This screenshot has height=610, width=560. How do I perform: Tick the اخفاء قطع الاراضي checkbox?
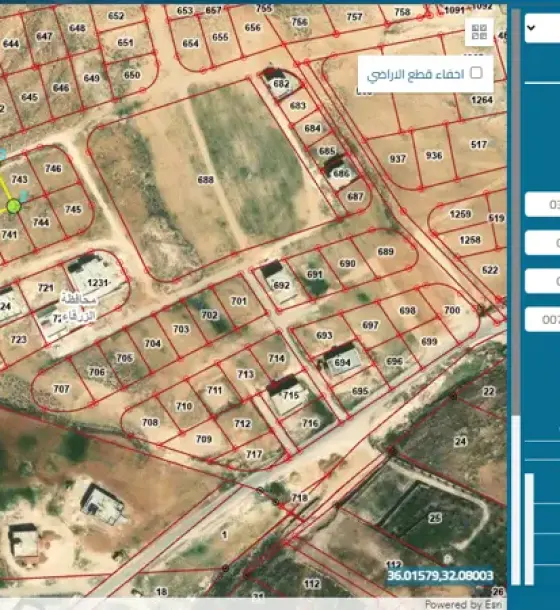476,73
